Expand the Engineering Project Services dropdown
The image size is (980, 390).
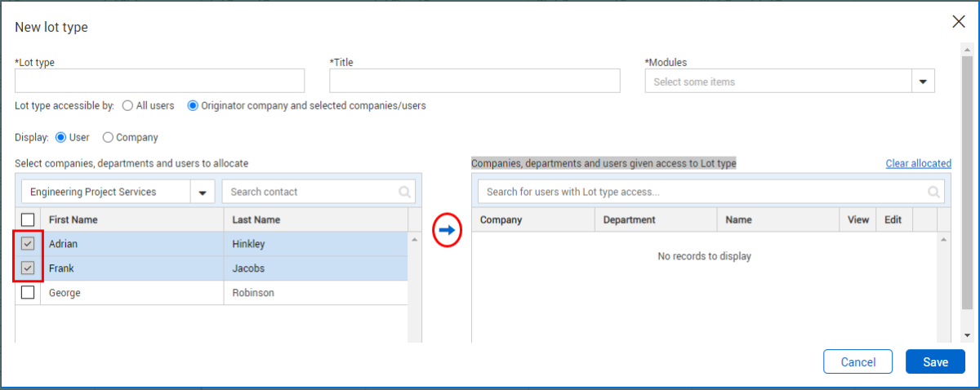pos(202,193)
